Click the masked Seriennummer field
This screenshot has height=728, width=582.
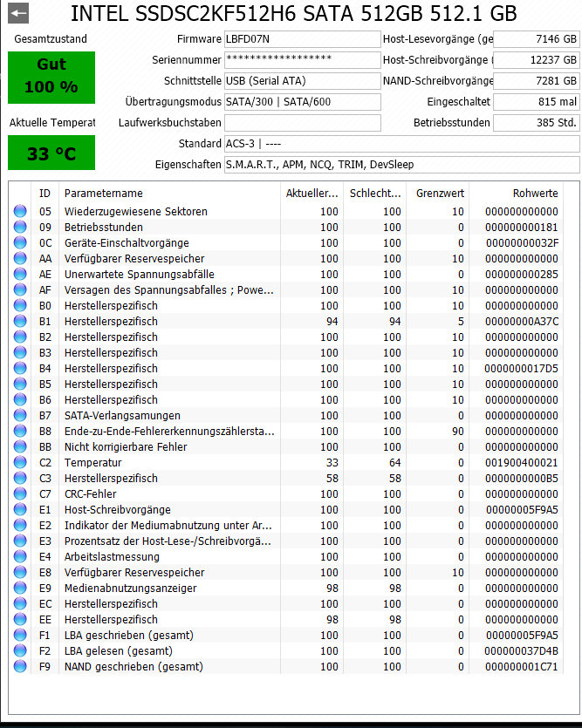click(303, 60)
